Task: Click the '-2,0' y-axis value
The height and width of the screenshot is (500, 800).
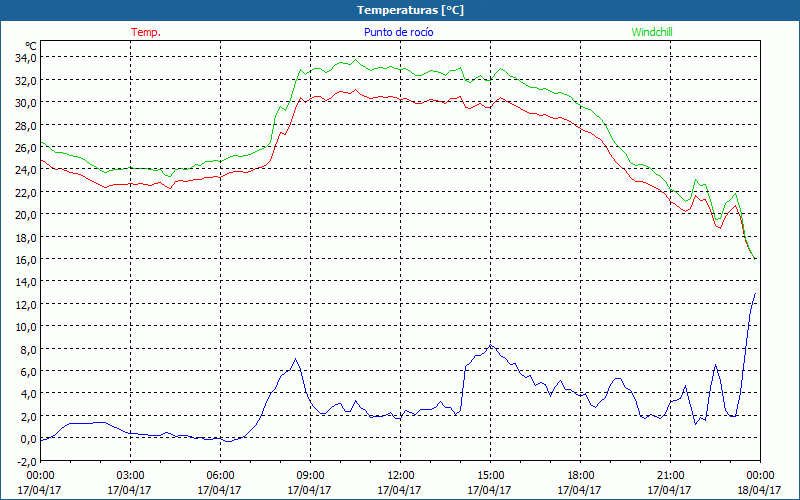Action: click(x=26, y=461)
